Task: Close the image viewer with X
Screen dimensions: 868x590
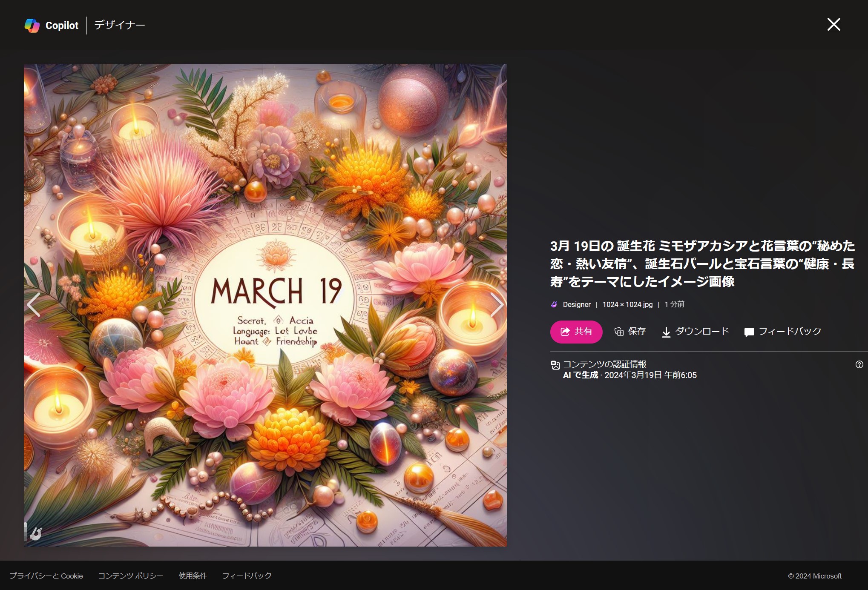Action: click(834, 25)
